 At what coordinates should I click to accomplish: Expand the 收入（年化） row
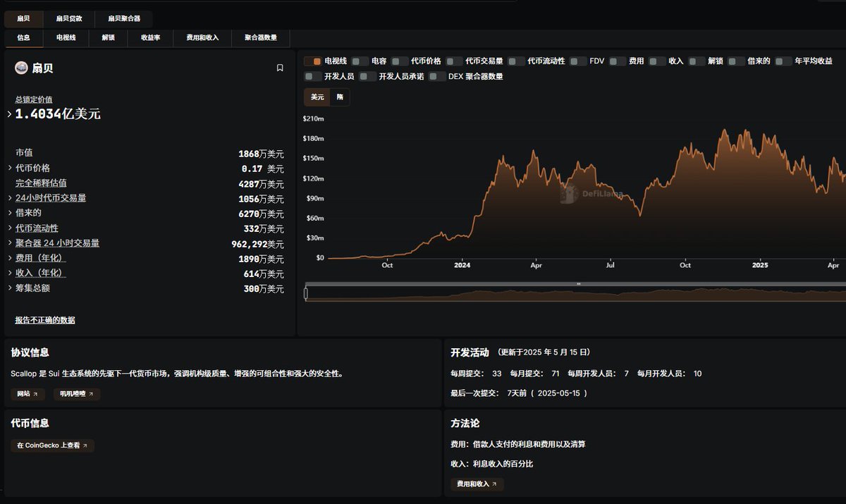coord(10,273)
